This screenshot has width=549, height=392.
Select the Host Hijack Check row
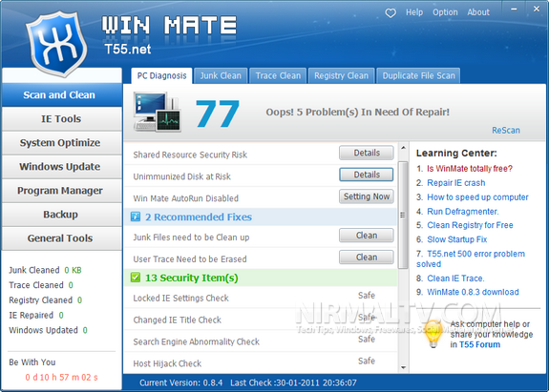point(261,363)
